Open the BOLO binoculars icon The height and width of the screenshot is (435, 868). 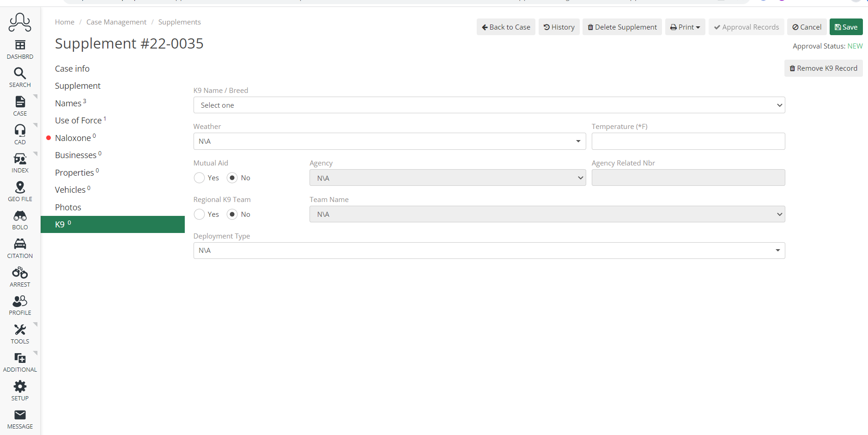pos(19,216)
